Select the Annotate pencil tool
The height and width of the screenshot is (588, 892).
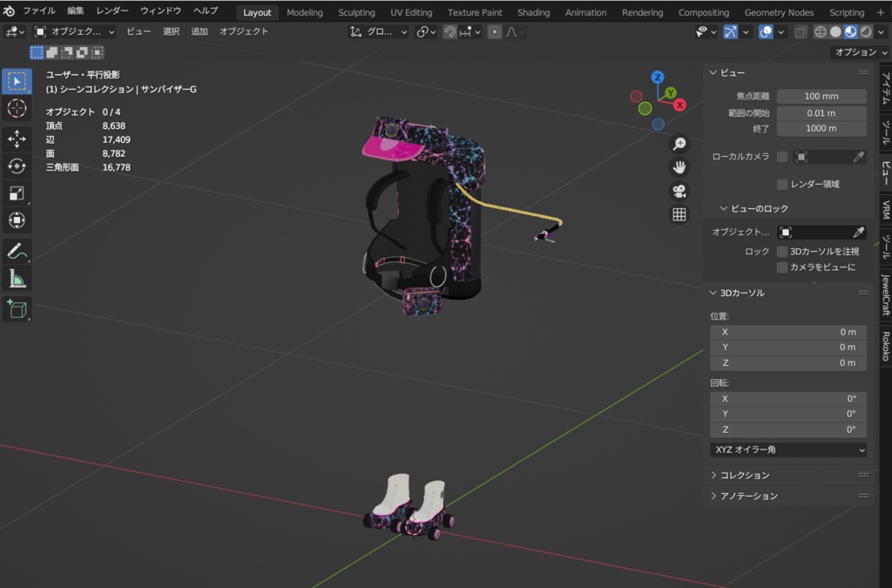pos(17,251)
